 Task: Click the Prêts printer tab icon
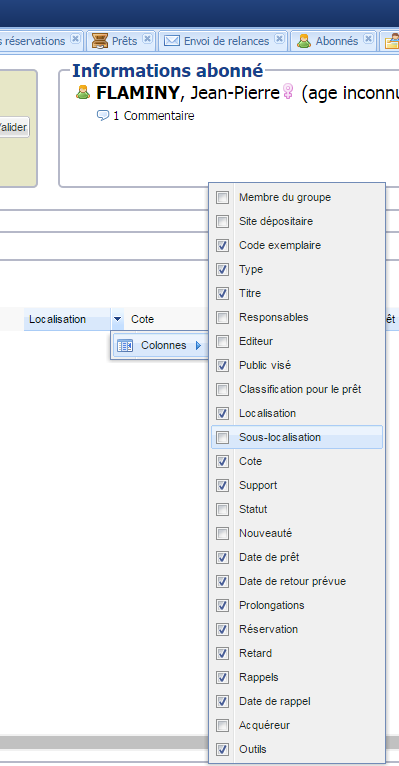100,41
